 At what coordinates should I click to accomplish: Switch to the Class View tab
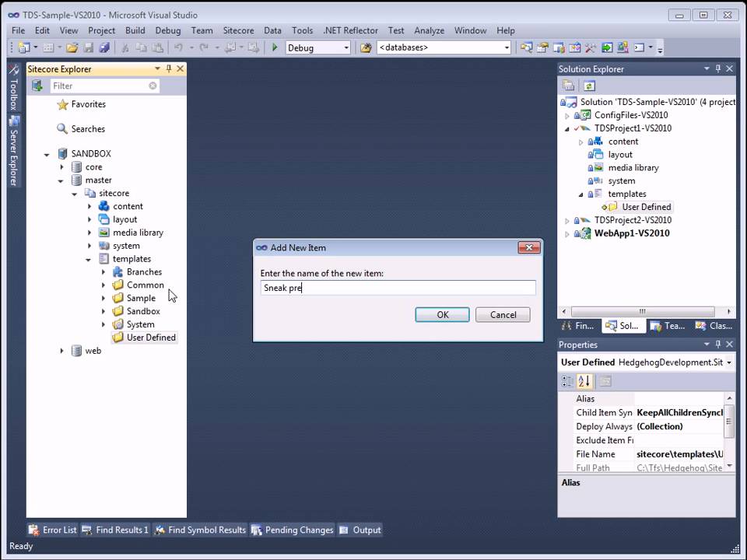(714, 326)
